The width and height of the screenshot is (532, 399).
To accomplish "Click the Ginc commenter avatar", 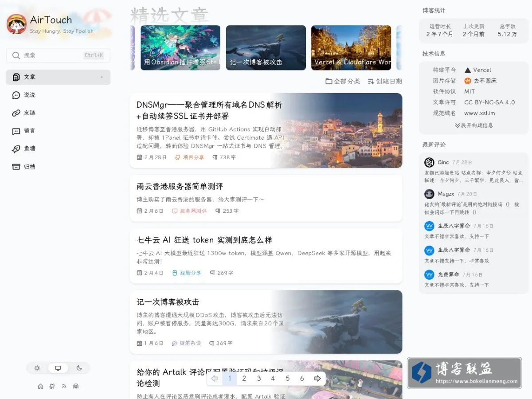I will 429,163.
